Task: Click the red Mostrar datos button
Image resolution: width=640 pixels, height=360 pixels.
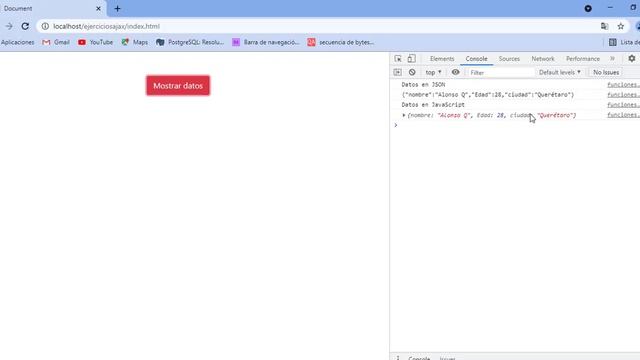Action: (178, 86)
